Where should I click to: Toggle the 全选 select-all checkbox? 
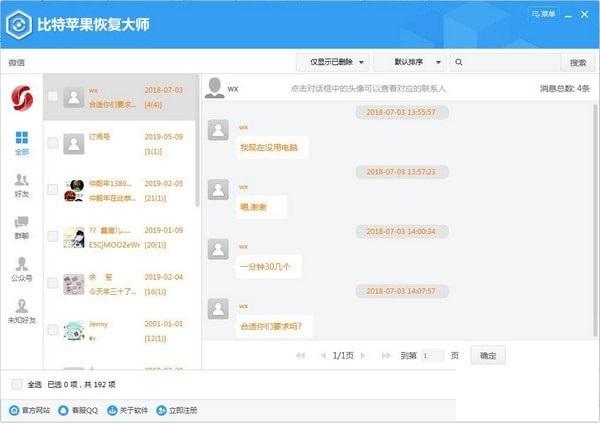(17, 384)
